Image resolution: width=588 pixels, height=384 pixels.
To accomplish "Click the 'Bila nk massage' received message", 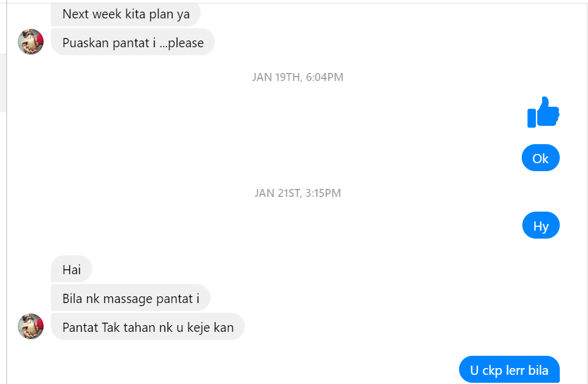I will click(131, 298).
